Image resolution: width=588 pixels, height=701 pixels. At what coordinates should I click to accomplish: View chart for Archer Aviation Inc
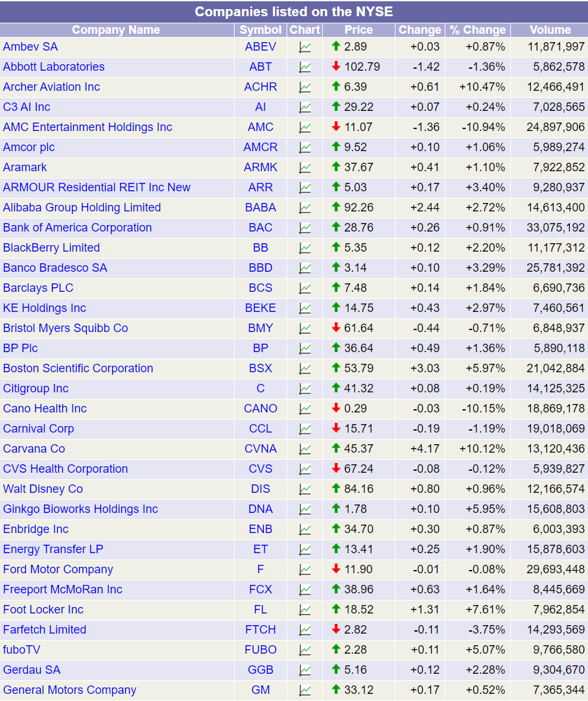(305, 87)
